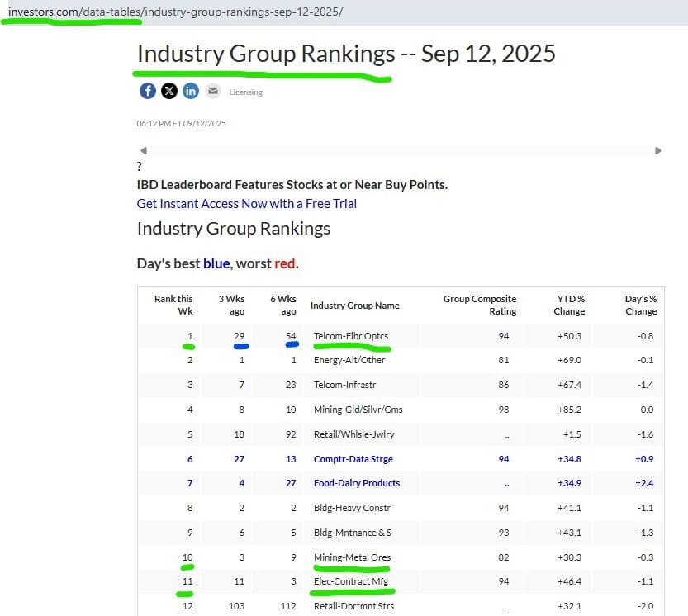Click the 0.0 day's change for Mining-Gld/Silvr/Gms

[647, 410]
